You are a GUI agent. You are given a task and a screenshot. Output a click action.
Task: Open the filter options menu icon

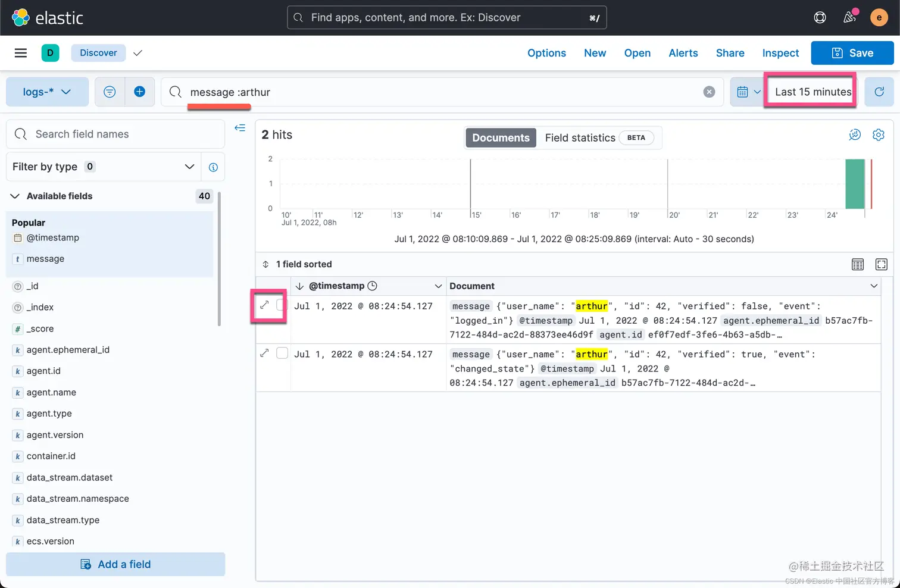(x=110, y=92)
